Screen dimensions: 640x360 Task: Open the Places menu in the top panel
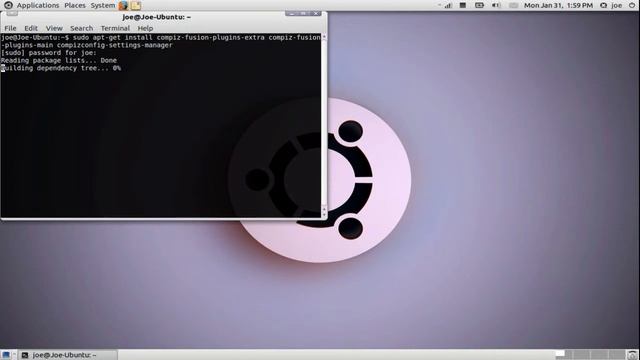tap(75, 5)
